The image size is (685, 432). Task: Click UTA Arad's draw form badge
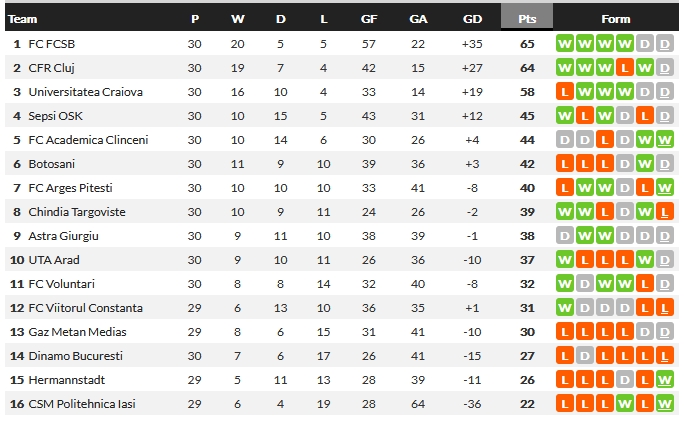pyautogui.click(x=664, y=260)
